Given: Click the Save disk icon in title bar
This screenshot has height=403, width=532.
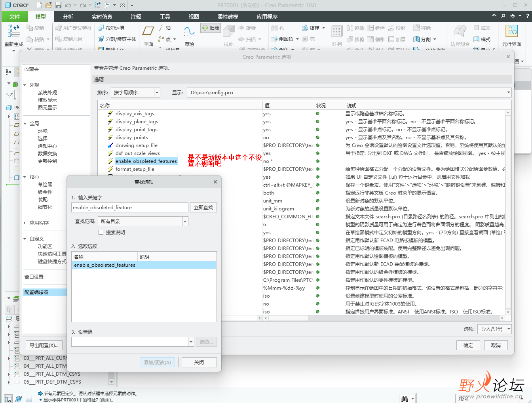Looking at the screenshot, I should pyautogui.click(x=58, y=5).
